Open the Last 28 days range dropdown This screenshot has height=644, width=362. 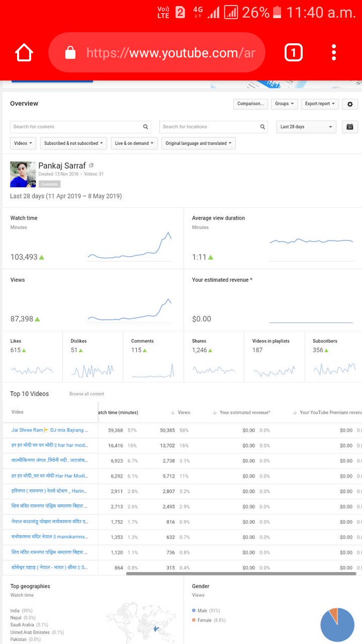306,127
